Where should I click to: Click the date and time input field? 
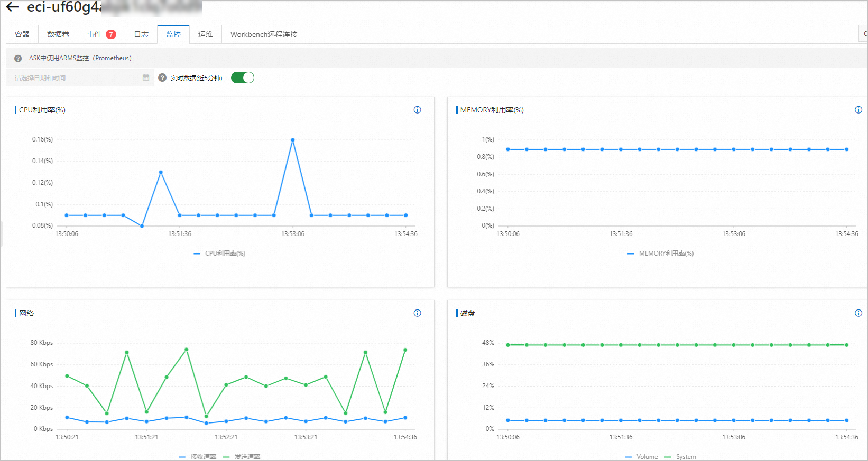[80, 78]
